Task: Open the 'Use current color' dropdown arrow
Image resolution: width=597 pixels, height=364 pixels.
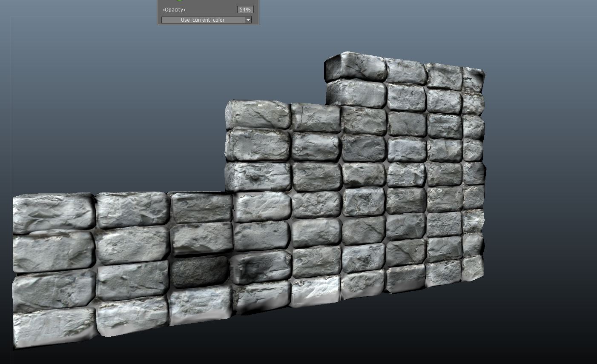Action: 248,20
